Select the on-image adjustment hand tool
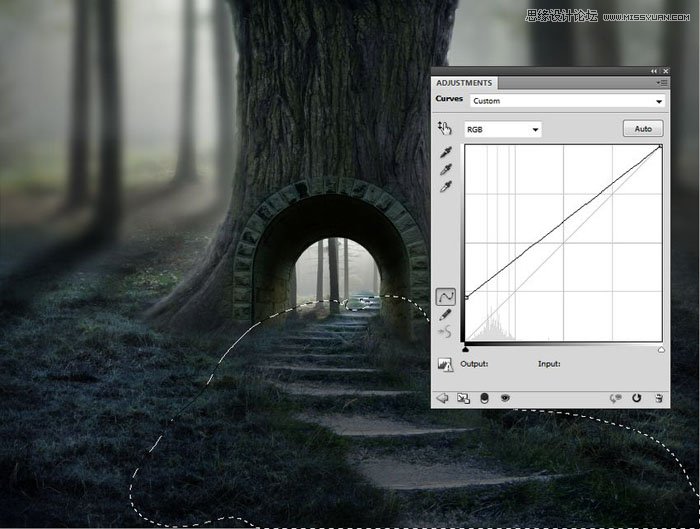The width and height of the screenshot is (700, 529). 444,128
